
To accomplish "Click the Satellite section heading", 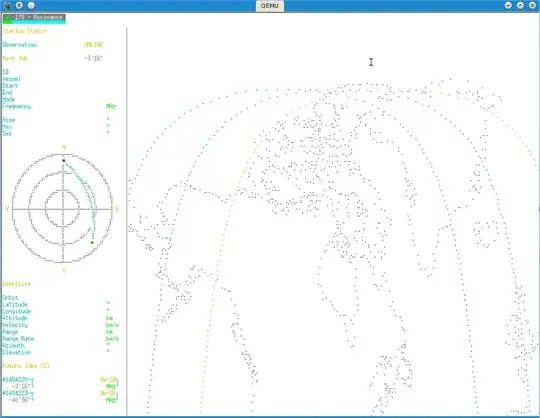I will (17, 284).
